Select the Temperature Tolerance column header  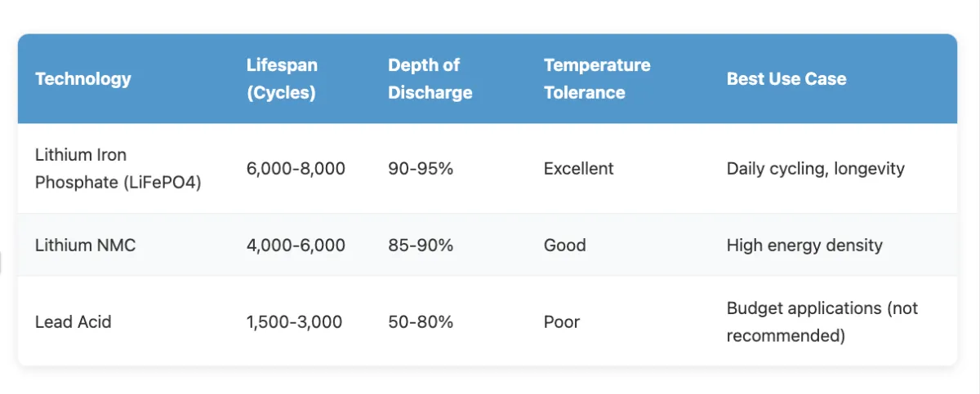pyautogui.click(x=597, y=79)
